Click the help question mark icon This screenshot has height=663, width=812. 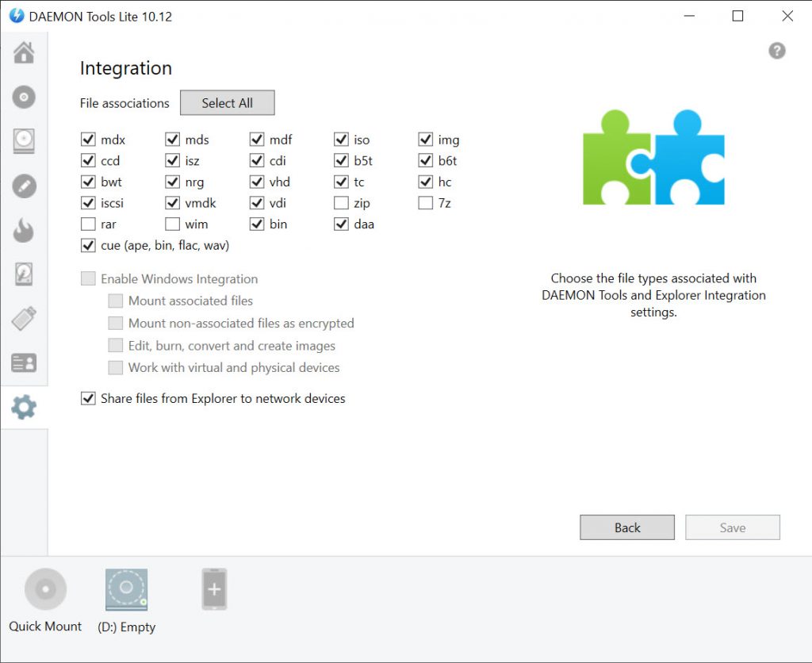pos(777,51)
